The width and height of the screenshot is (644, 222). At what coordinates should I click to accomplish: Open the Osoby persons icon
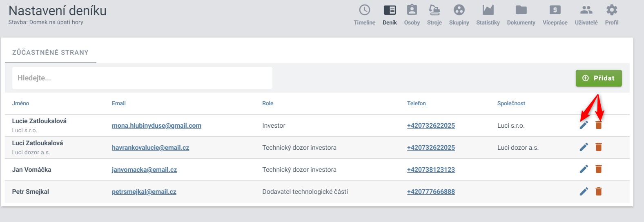click(412, 10)
